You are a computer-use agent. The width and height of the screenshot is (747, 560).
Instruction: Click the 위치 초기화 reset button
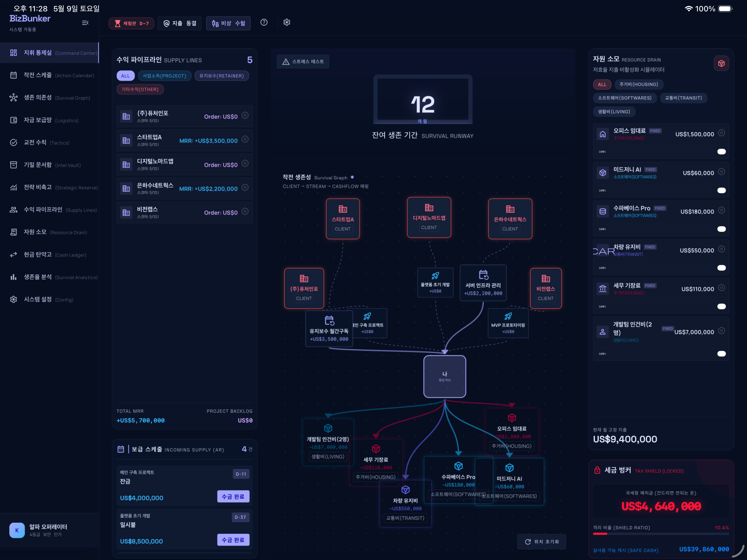[542, 542]
